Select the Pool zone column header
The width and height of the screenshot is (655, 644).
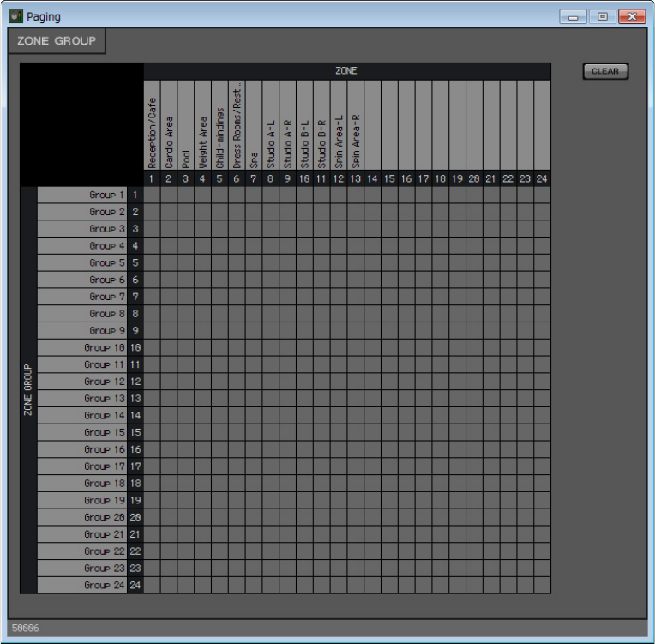pyautogui.click(x=186, y=125)
